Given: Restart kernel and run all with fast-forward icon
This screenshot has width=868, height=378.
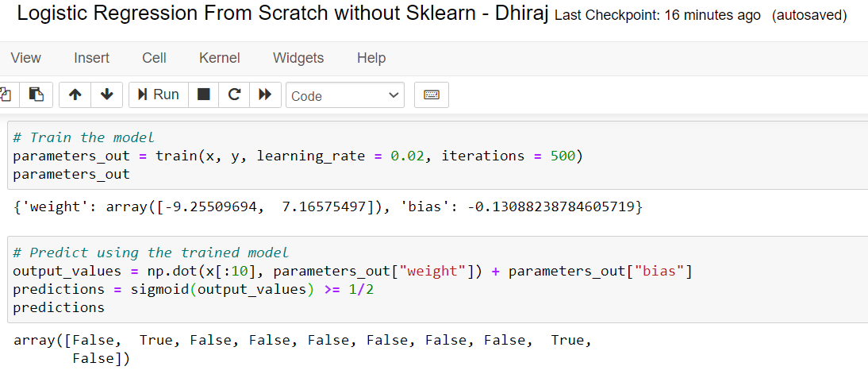Looking at the screenshot, I should (265, 94).
